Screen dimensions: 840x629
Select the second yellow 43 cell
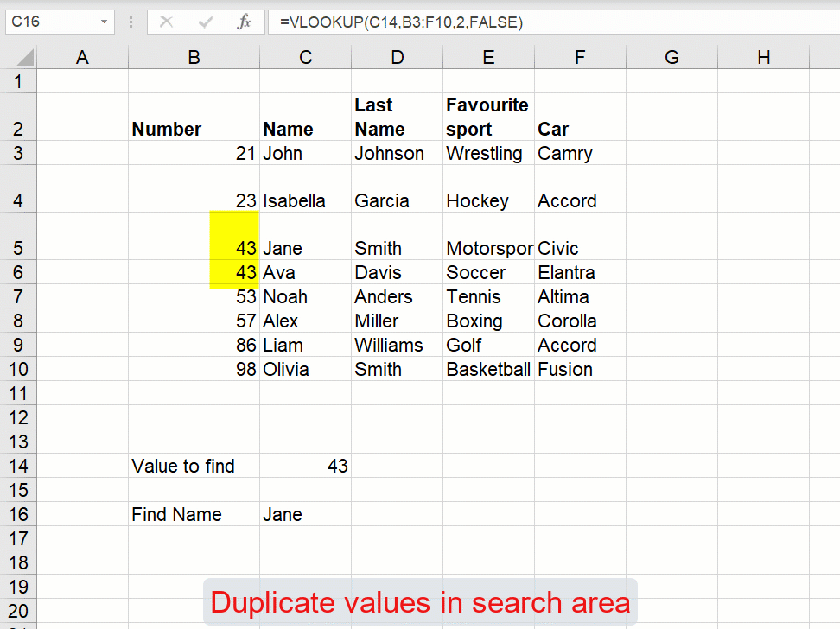coord(234,272)
